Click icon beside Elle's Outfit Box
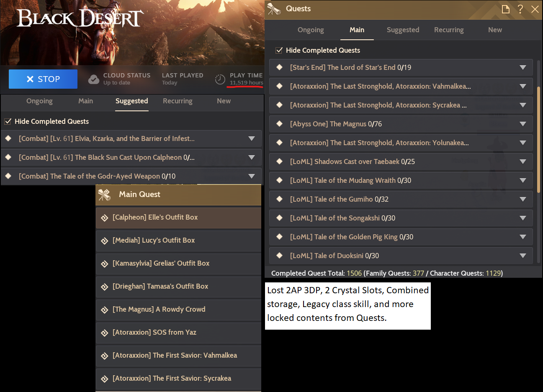 click(105, 218)
